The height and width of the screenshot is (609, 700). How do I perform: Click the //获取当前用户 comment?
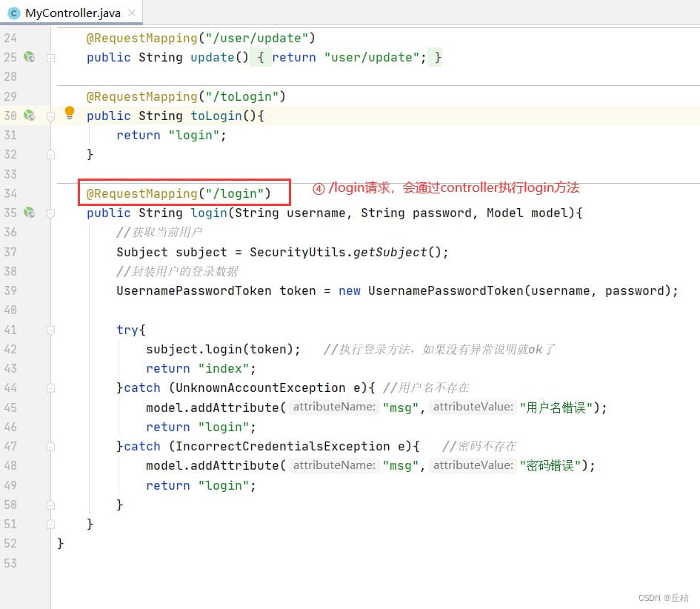(159, 232)
